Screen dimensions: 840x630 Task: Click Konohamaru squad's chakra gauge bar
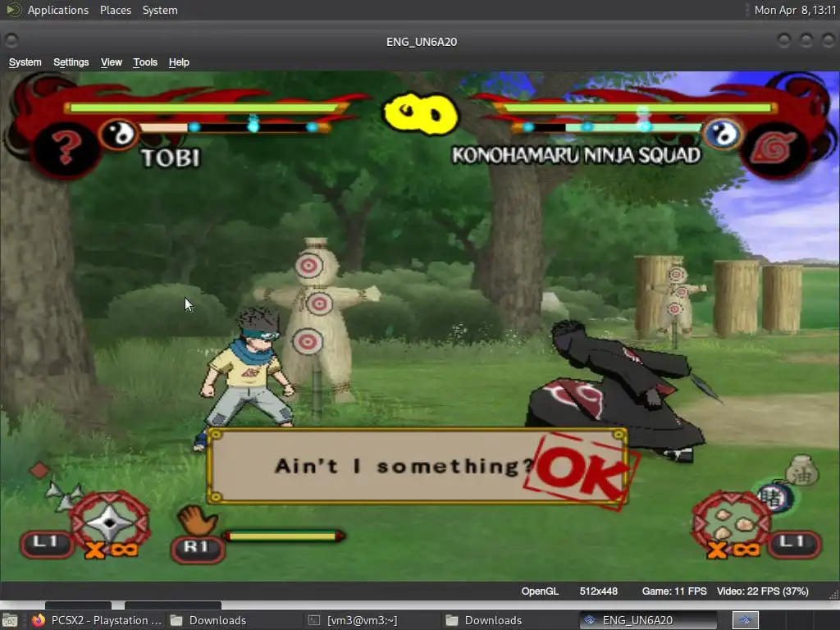(x=608, y=127)
